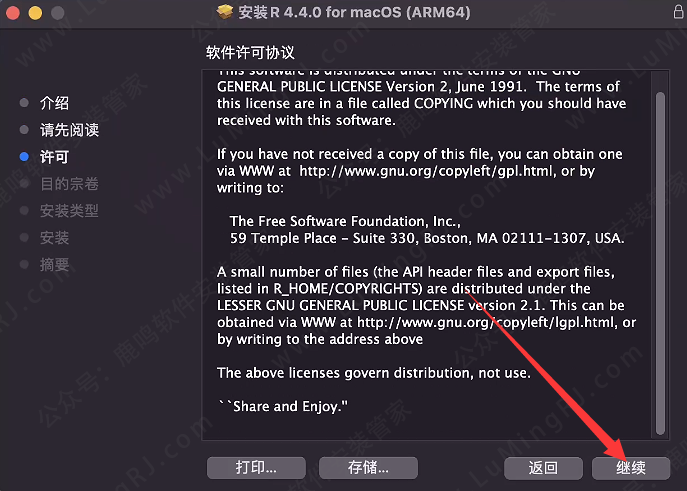Click the red close window button
687x491 pixels.
coord(13,13)
